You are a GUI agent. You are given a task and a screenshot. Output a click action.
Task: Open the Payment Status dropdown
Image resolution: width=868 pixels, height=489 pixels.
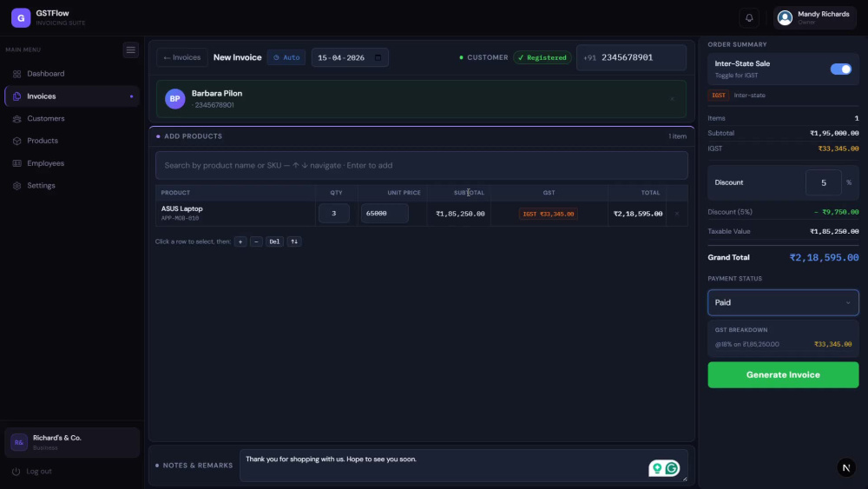pyautogui.click(x=783, y=303)
